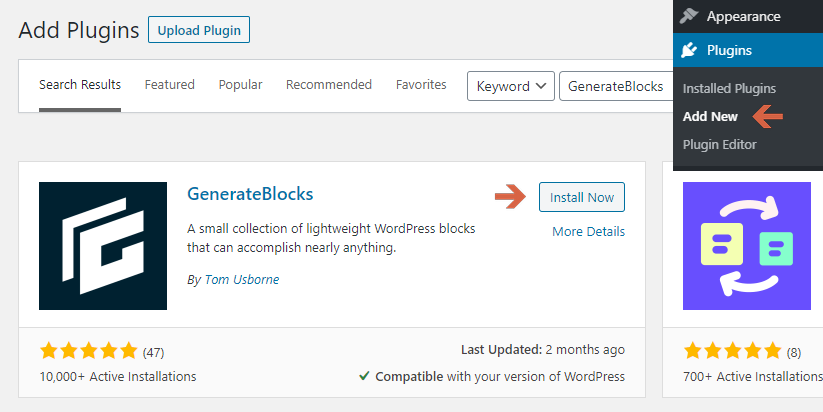
Task: Click the Upload Plugin button
Action: click(199, 30)
